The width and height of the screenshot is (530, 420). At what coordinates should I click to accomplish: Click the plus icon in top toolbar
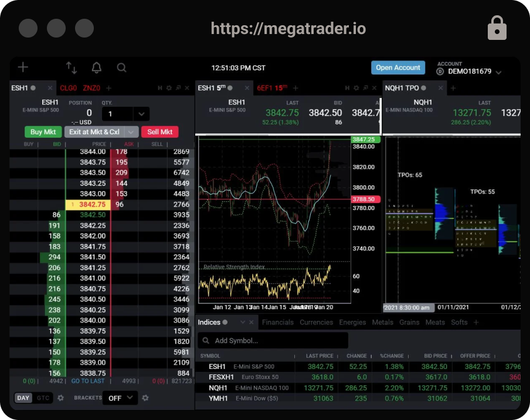23,67
